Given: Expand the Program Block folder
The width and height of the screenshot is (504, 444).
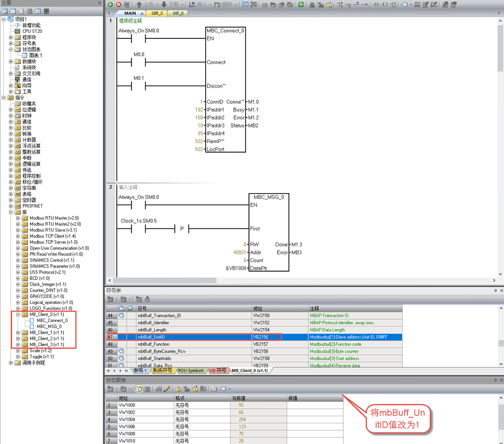Looking at the screenshot, I should pos(11,37).
